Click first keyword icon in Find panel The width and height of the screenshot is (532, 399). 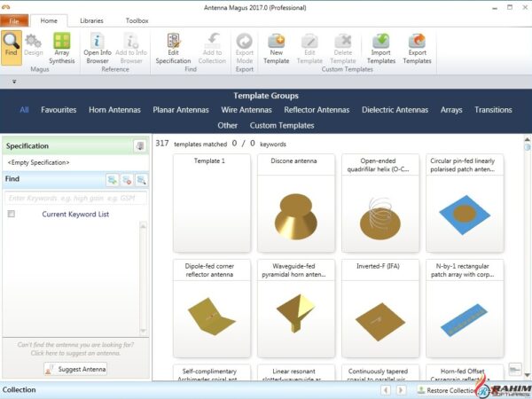pyautogui.click(x=112, y=179)
